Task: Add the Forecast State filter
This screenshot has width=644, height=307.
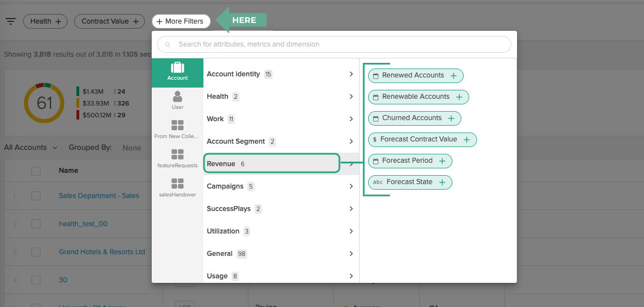Action: tap(410, 182)
